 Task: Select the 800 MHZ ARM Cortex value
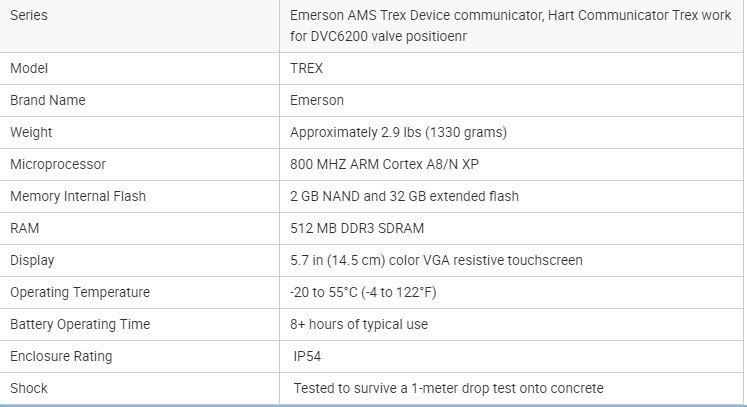click(x=384, y=164)
